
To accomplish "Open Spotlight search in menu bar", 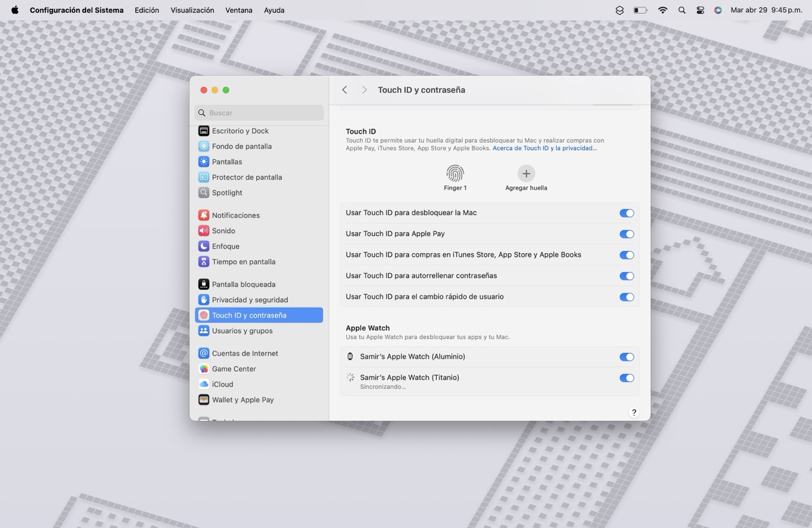I will point(682,10).
